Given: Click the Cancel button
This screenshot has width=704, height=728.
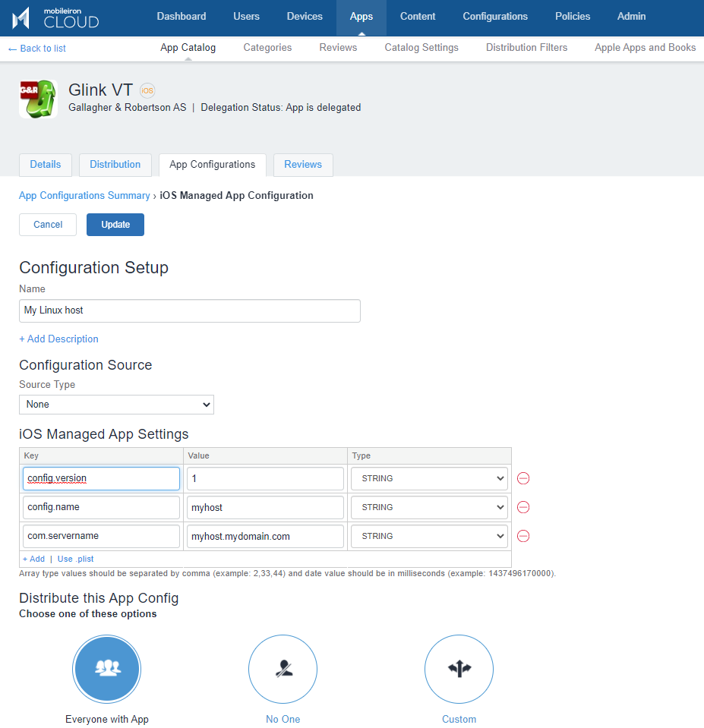Looking at the screenshot, I should click(x=48, y=225).
